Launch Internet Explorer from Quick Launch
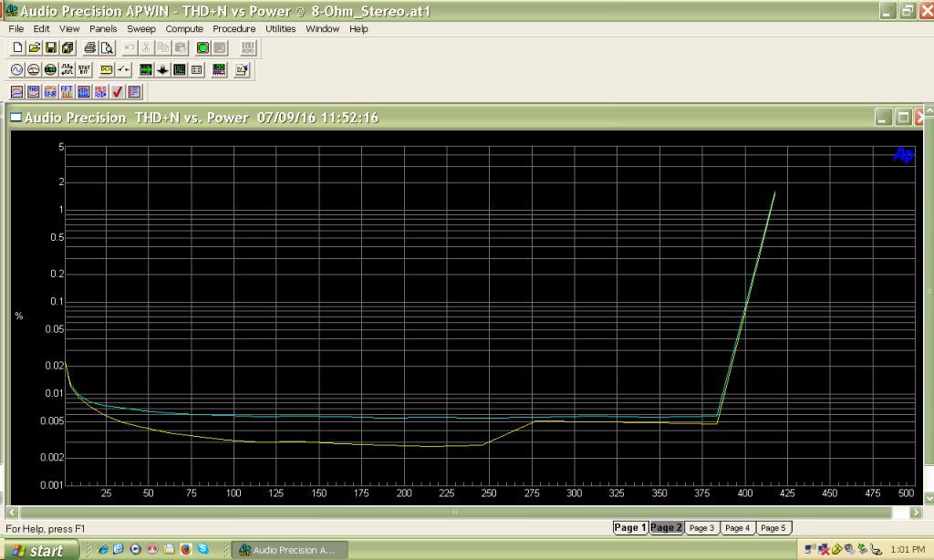Image resolution: width=934 pixels, height=560 pixels. [x=102, y=549]
